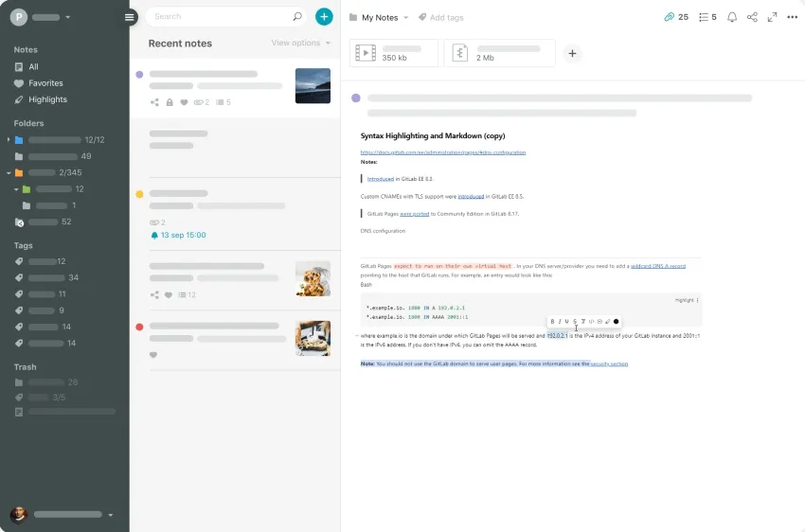The image size is (805, 532).
Task: Open the three-dot more options menu
Action: (792, 17)
